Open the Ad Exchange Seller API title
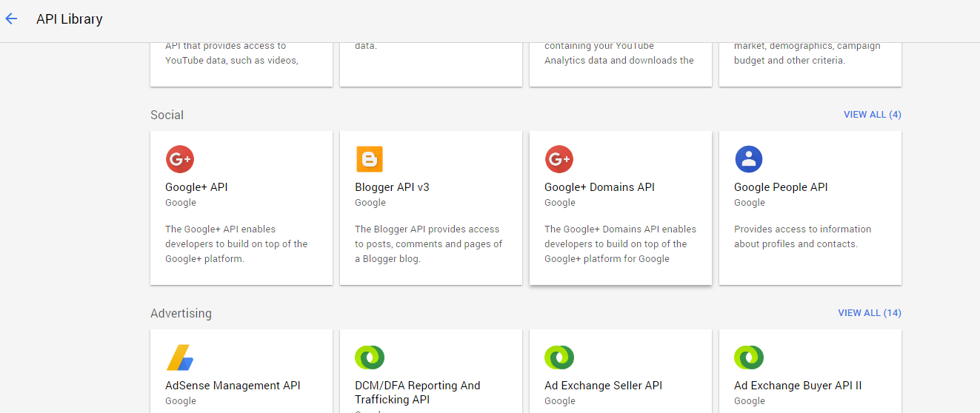This screenshot has width=980, height=413. click(603, 386)
